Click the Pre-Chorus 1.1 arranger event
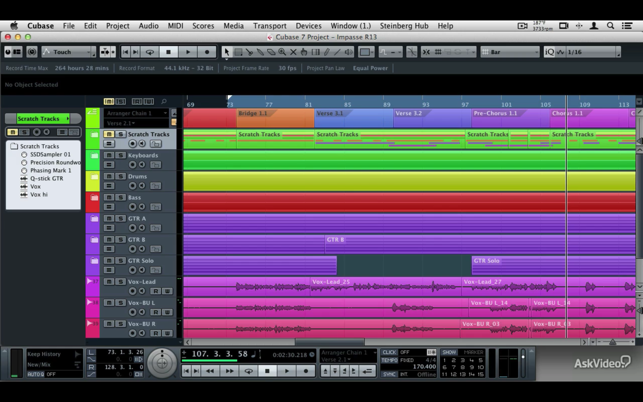Viewport: 643px width, 402px height. [495, 114]
